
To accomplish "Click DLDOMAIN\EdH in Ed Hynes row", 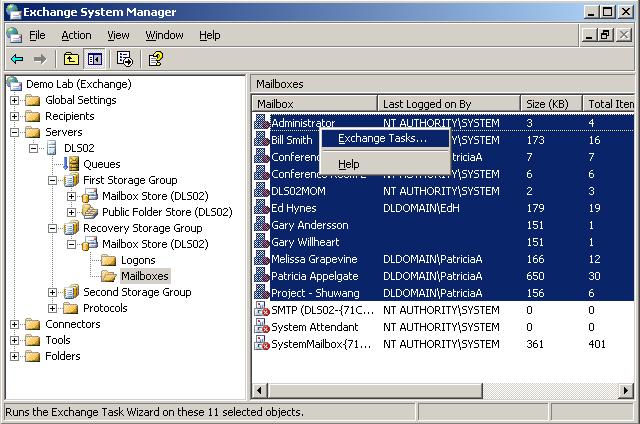I will tap(421, 208).
